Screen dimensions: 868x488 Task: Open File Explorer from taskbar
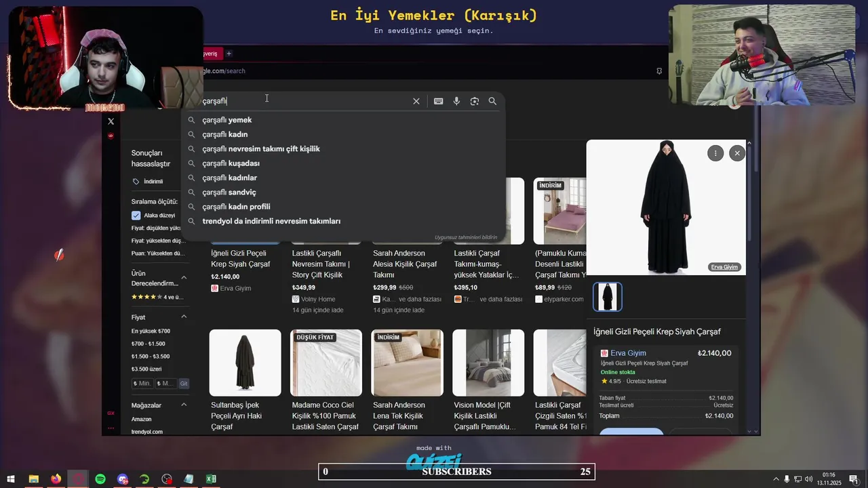[x=33, y=479]
